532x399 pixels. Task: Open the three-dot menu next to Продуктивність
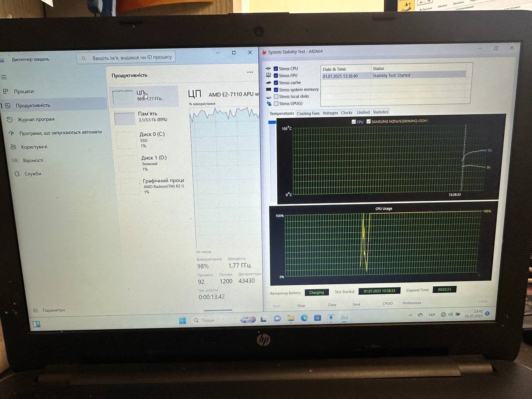250,72
